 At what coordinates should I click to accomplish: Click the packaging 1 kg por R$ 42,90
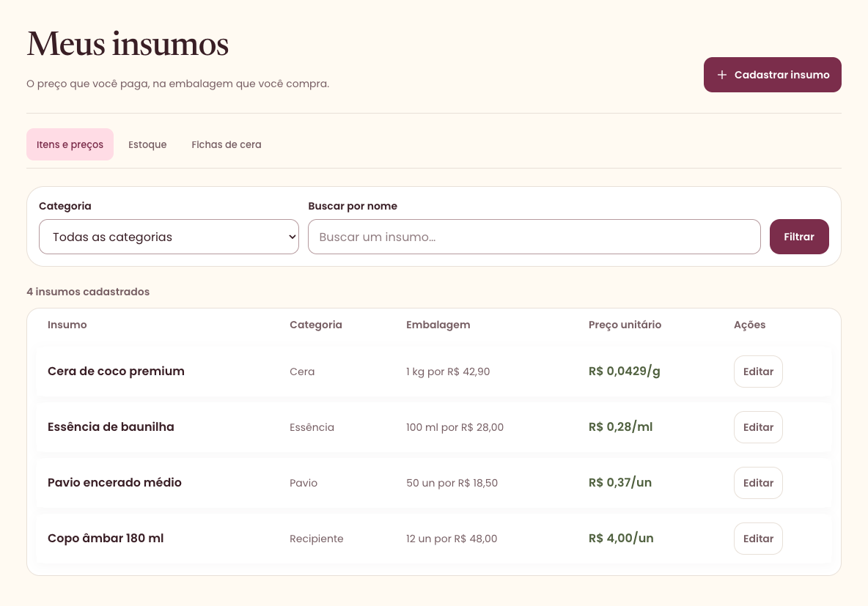tap(448, 372)
